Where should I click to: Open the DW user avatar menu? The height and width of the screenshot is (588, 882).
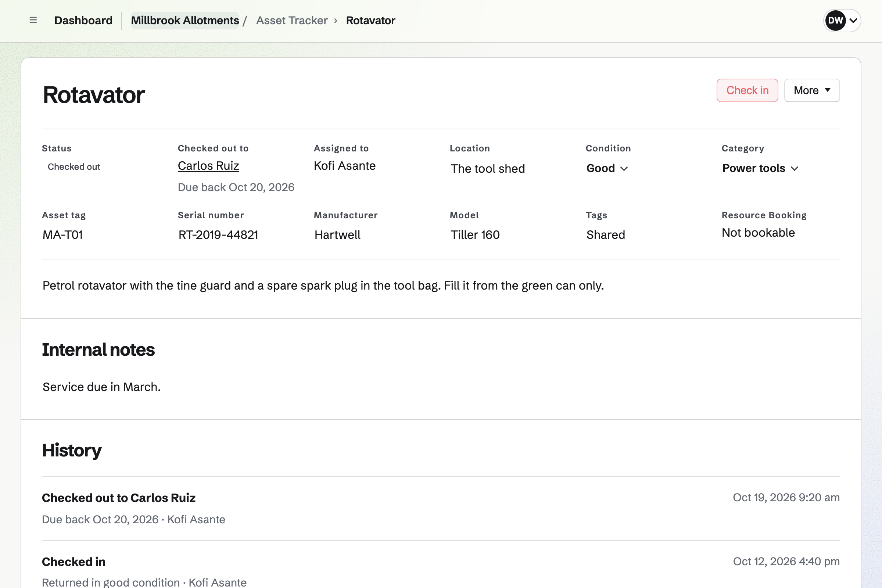(x=842, y=20)
